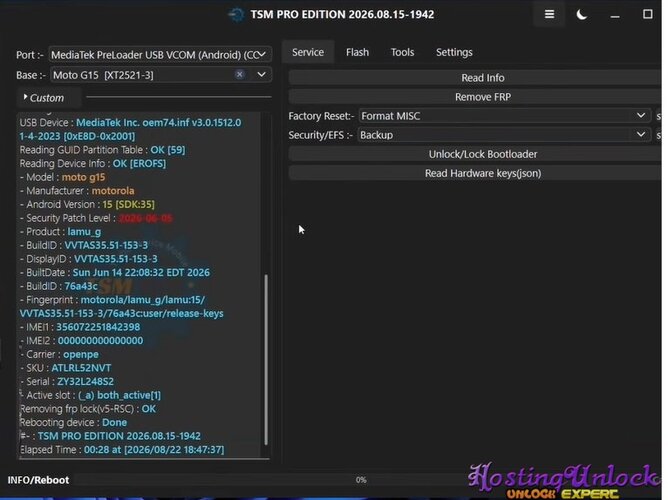The image size is (668, 500).
Task: Click the IMEI2 value 000000000000000
Action: [x=101, y=341]
